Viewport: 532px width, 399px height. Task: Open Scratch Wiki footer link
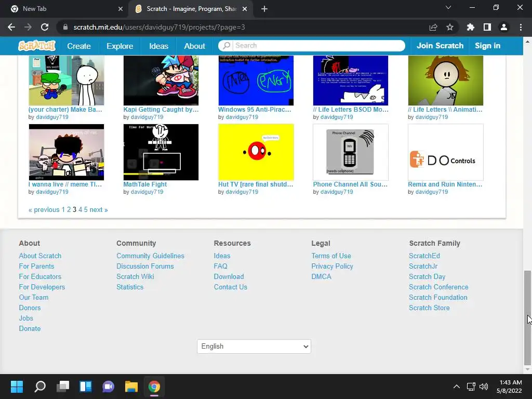135,276
